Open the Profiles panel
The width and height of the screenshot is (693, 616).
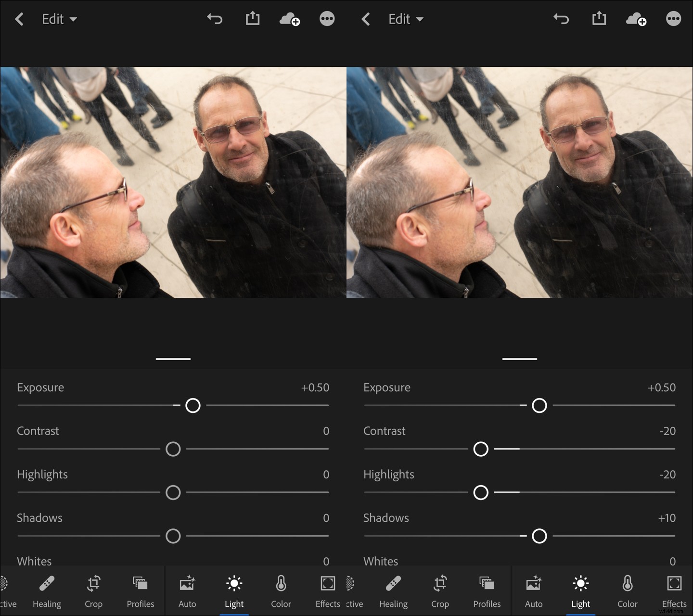tap(140, 591)
